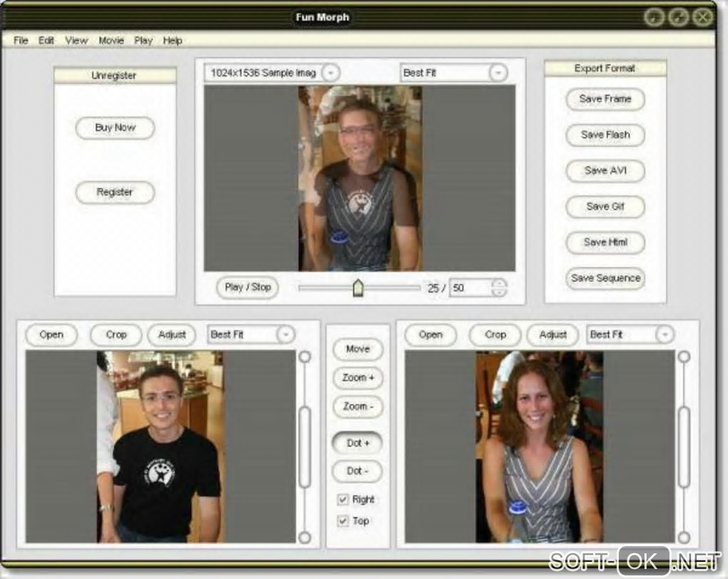
Task: Open a target image in right panel
Action: (x=431, y=335)
